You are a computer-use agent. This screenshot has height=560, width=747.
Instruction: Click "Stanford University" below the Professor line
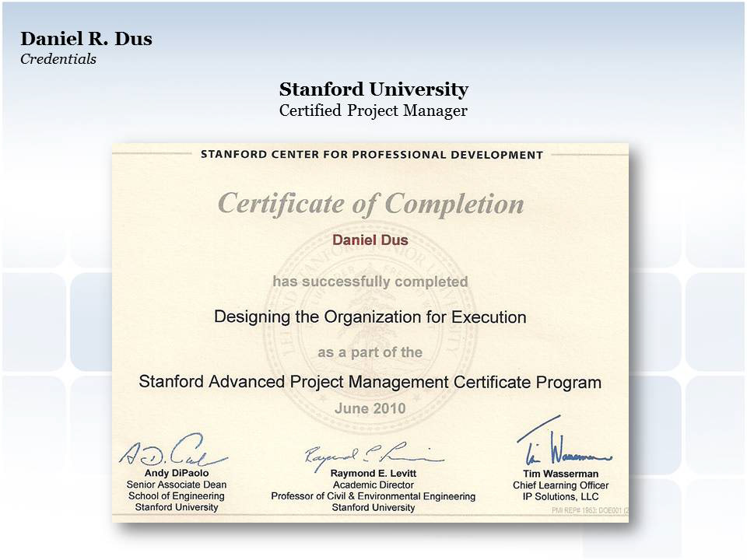373,508
